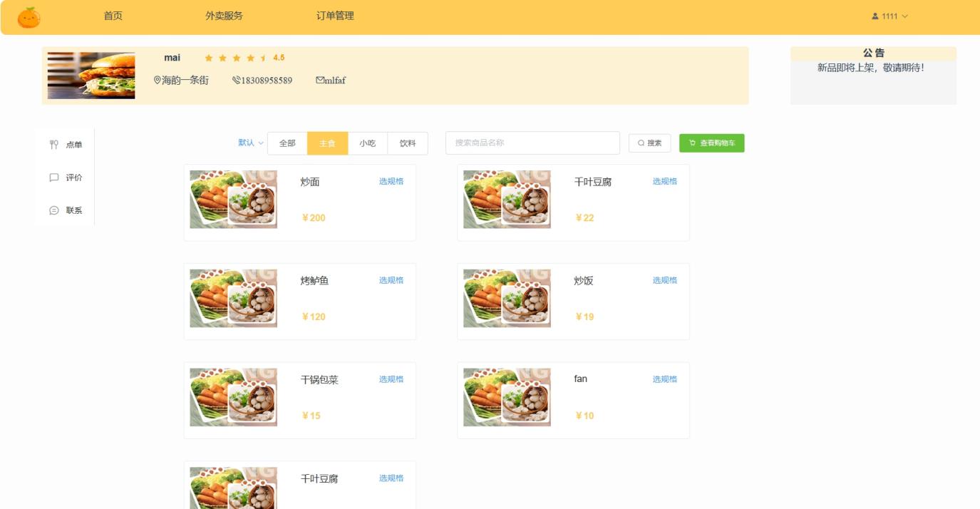Choose 选规格 for the ¥22 千叶豆腐

(x=665, y=181)
